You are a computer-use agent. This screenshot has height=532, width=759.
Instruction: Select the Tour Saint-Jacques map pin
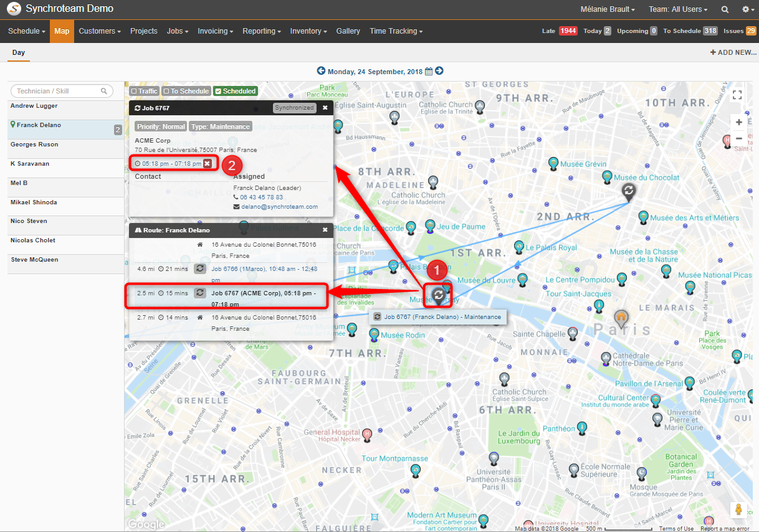(599, 306)
